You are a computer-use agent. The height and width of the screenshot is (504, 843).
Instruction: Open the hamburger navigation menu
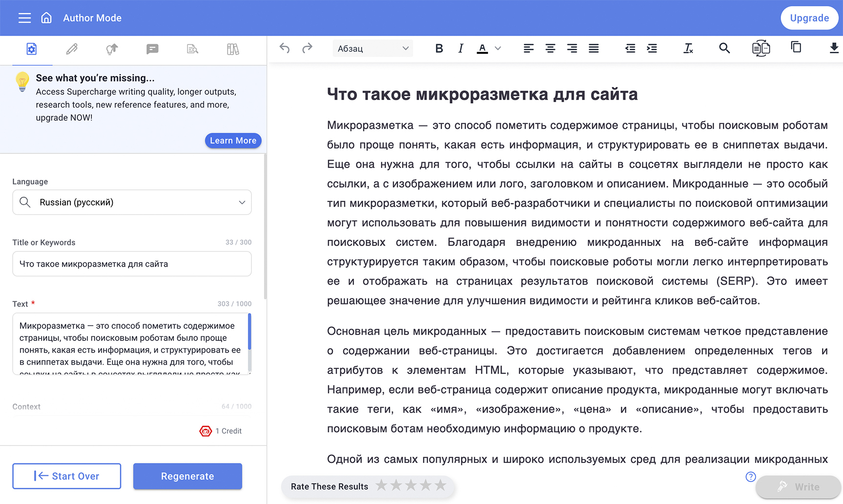pyautogui.click(x=24, y=18)
